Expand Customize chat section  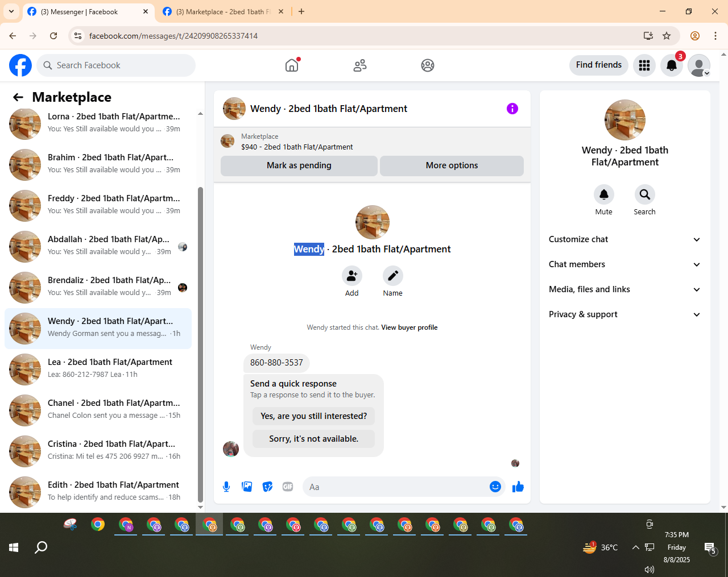624,239
